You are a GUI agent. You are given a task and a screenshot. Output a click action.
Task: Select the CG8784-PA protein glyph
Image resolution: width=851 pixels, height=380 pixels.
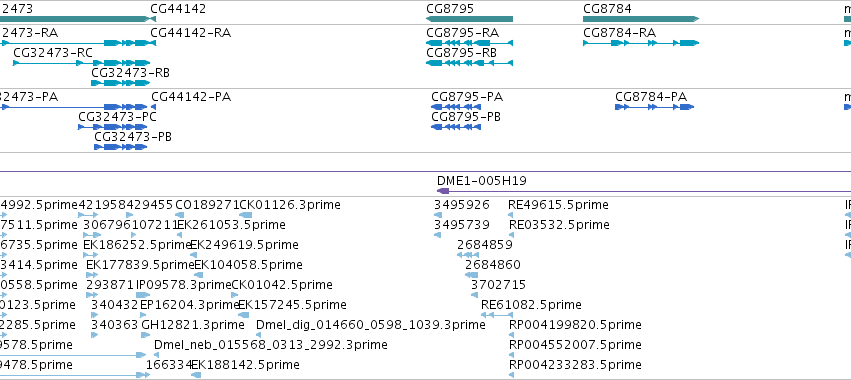[655, 107]
